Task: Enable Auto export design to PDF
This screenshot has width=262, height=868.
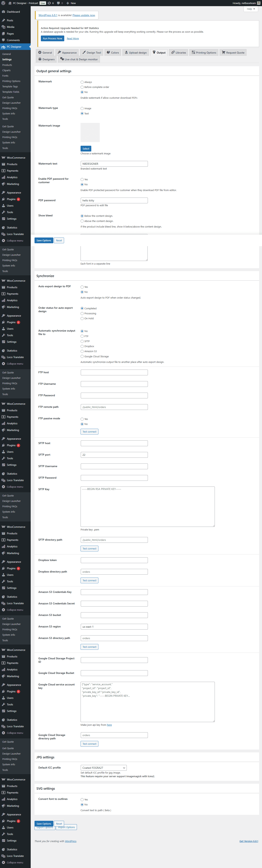Action: 82,287
